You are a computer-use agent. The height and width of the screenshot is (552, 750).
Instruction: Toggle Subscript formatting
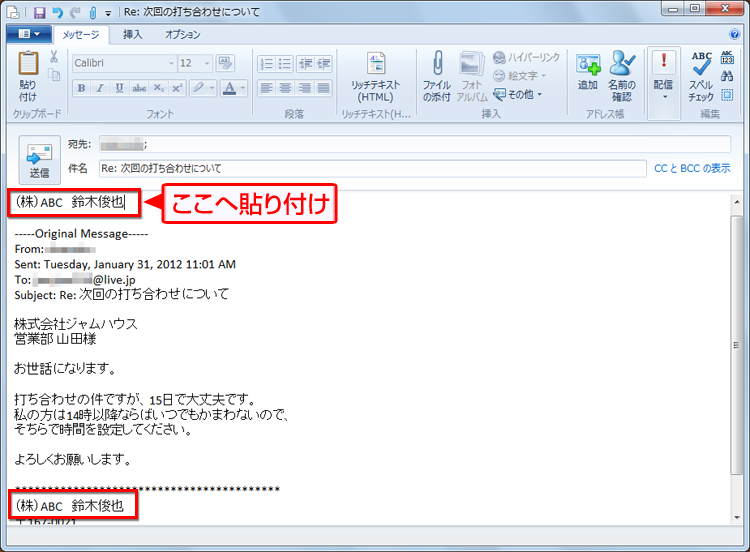point(158,88)
